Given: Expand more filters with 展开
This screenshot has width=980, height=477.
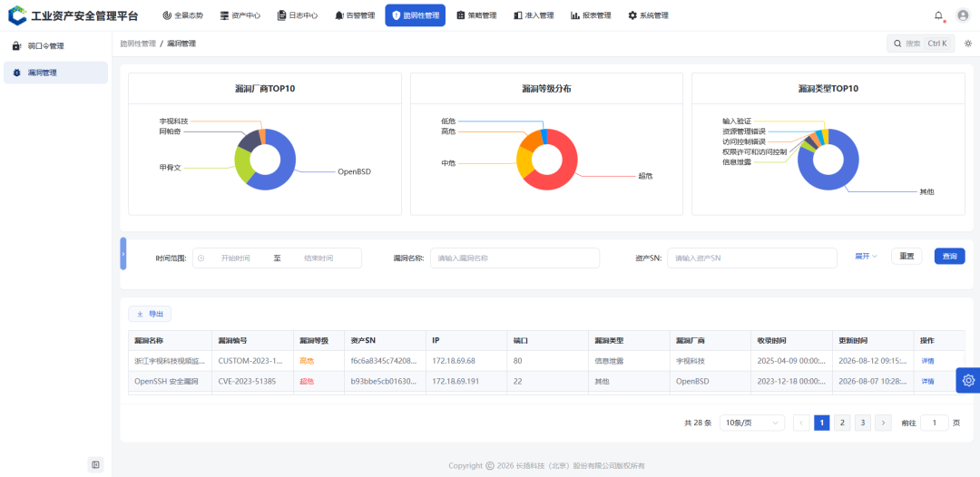Looking at the screenshot, I should pos(867,256).
